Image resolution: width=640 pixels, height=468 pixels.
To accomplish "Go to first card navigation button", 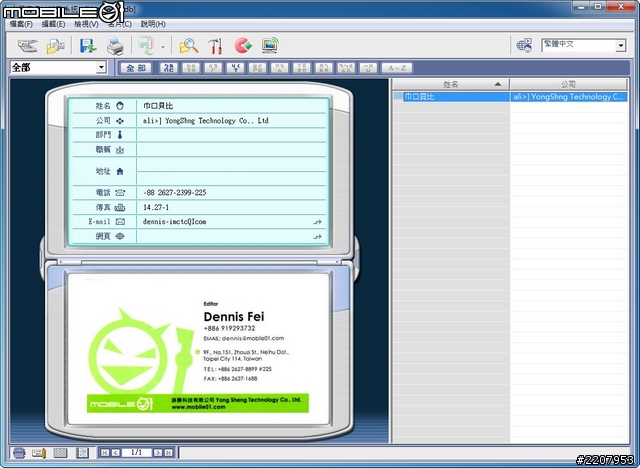I will click(105, 452).
